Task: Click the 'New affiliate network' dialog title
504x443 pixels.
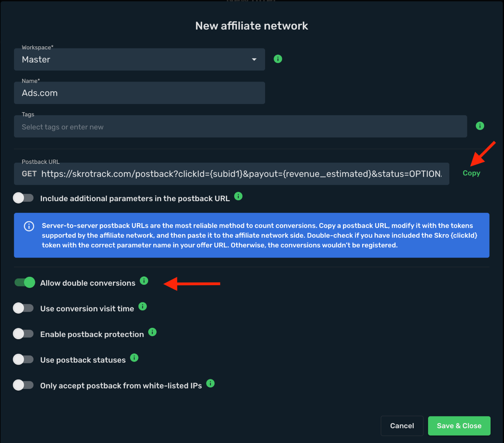Action: pyautogui.click(x=252, y=26)
